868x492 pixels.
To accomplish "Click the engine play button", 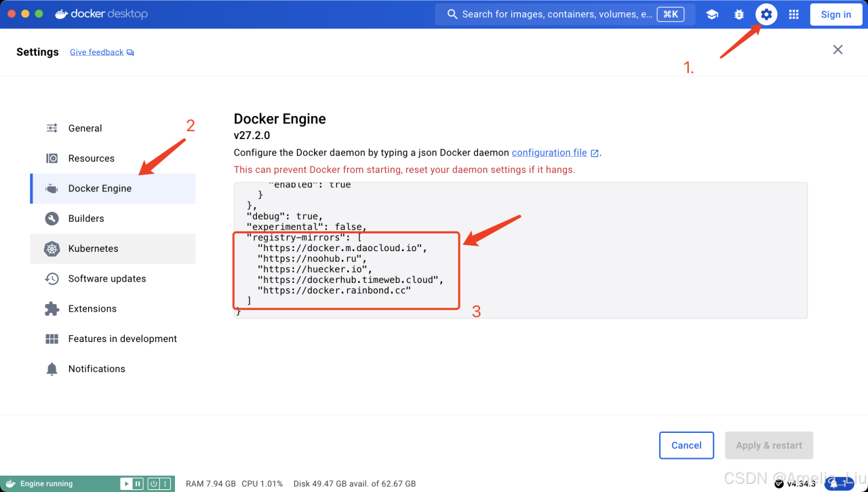I will (126, 484).
